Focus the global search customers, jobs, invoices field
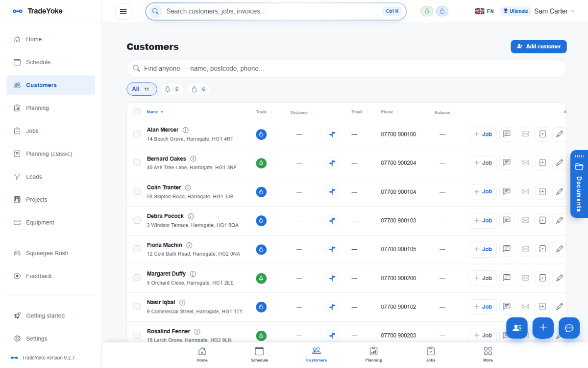 [276, 11]
